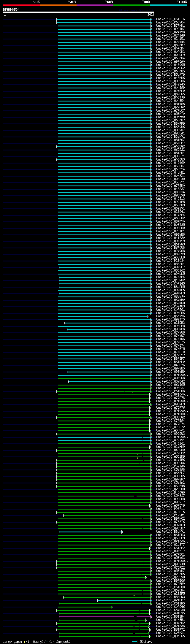This screenshot has width=190, height=644.
Task: Select the UniRef100_Q43095 label
Action: [x=170, y=65]
